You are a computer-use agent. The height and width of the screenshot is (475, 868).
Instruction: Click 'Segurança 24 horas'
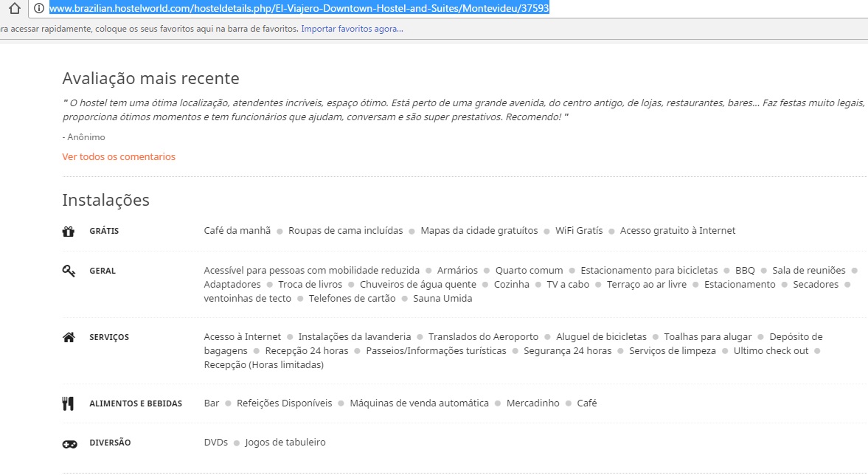567,350
